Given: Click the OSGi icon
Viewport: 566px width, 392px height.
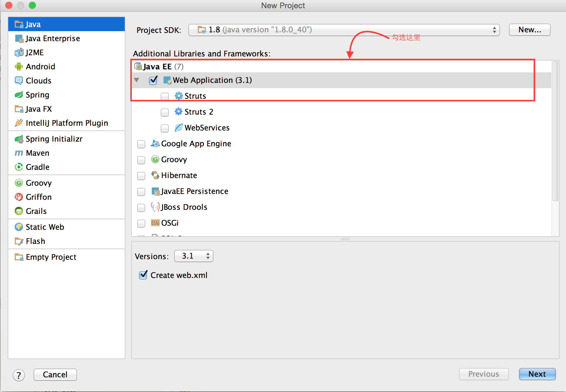Looking at the screenshot, I should 155,223.
